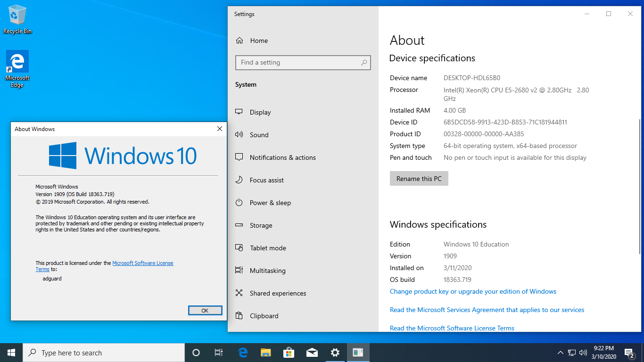
Task: Select the Microsoft Edge desktop shortcut
Action: pyautogui.click(x=17, y=69)
